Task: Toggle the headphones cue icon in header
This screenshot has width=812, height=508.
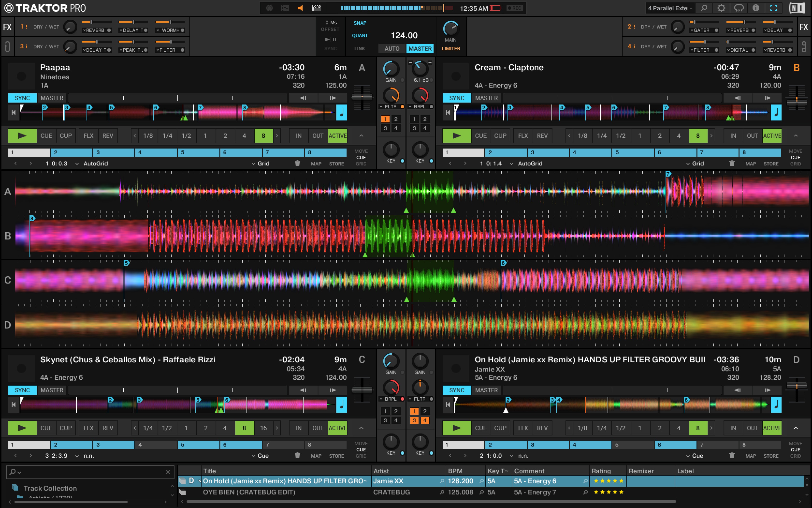Action: tap(739, 8)
